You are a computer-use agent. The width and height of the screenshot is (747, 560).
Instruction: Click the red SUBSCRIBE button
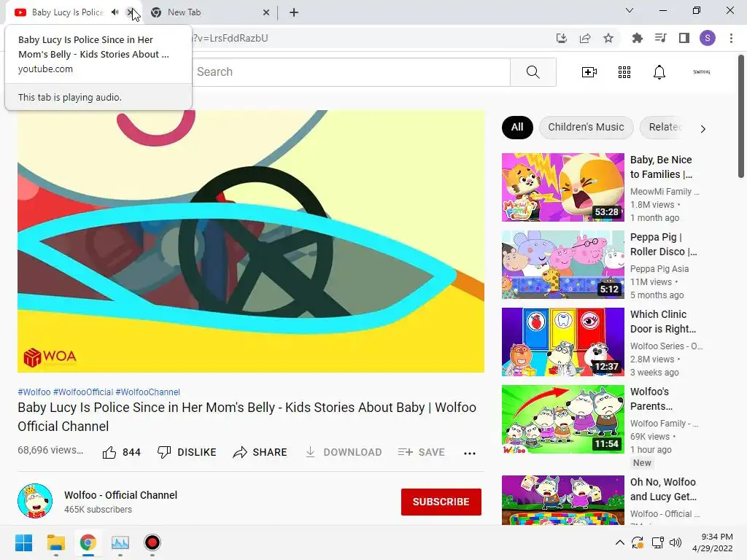(x=441, y=502)
